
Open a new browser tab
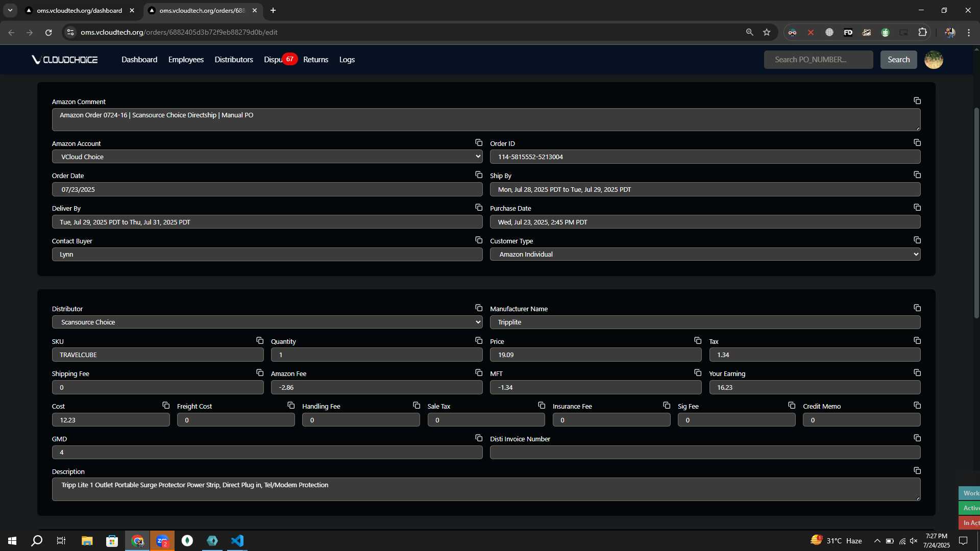click(273, 10)
